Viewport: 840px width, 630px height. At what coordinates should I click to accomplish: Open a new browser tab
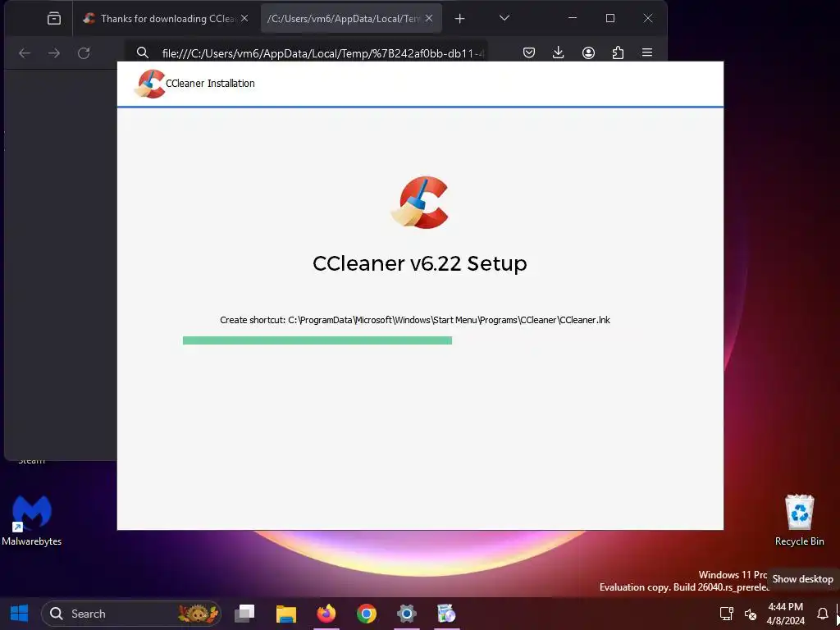[x=459, y=19]
